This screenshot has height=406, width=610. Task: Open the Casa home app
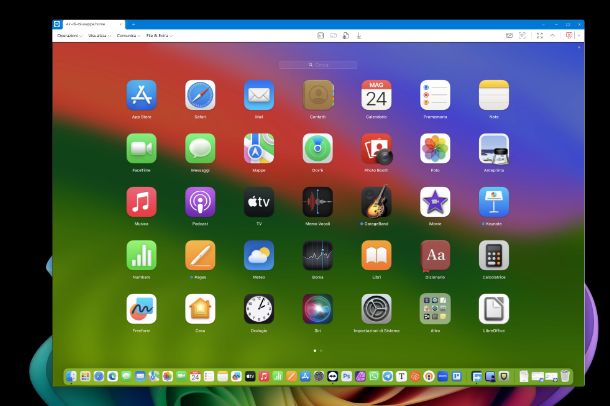[200, 309]
